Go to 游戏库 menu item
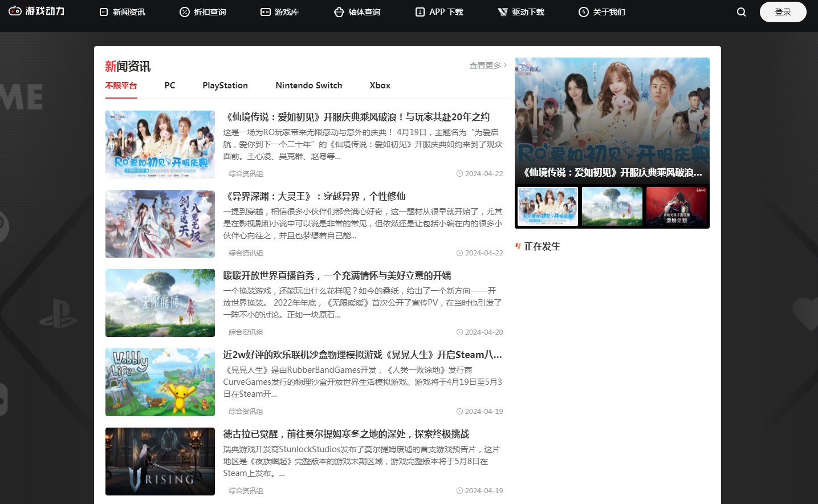This screenshot has width=818, height=504. (287, 12)
